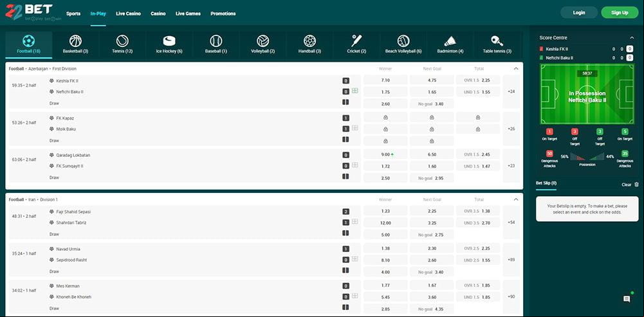The height and width of the screenshot is (317, 644).
Task: Collapse the Score Centre panel
Action: pos(632,38)
